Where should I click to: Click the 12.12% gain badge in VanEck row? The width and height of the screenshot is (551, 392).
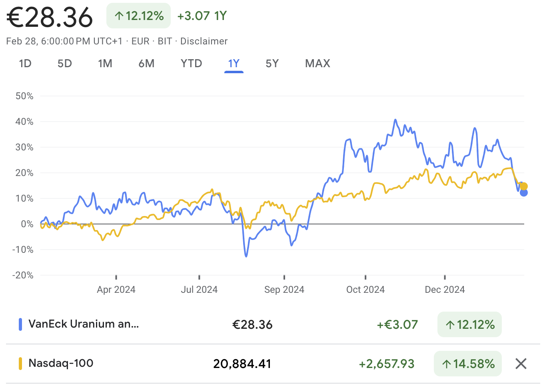(469, 324)
